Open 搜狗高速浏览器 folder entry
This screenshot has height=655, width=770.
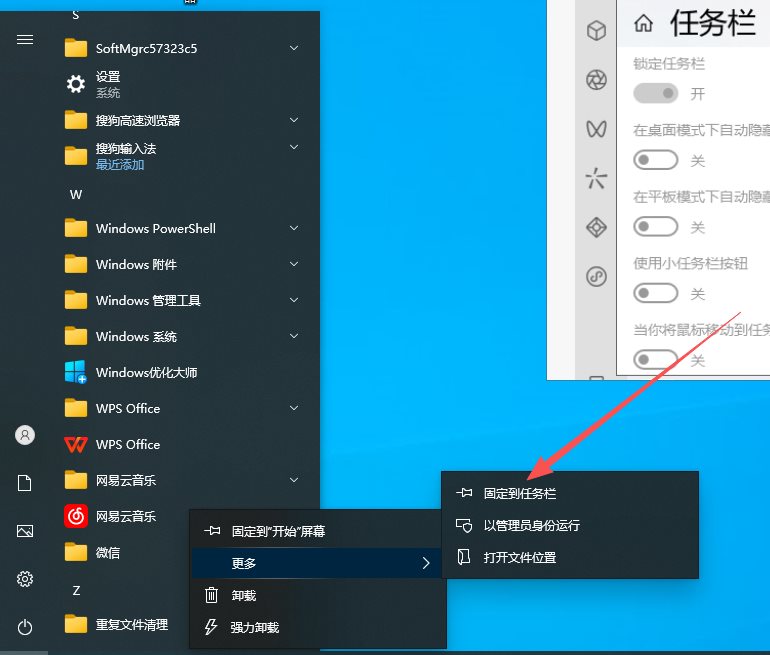(x=122, y=120)
